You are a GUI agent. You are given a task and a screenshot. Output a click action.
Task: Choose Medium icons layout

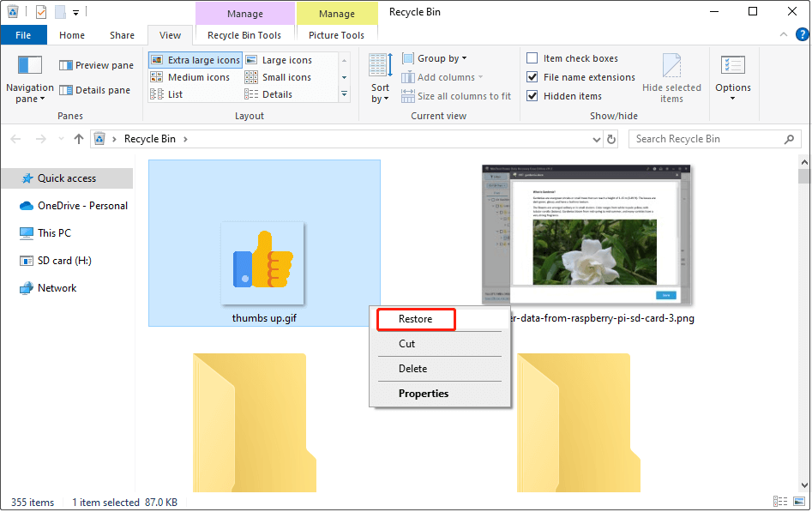click(x=189, y=77)
